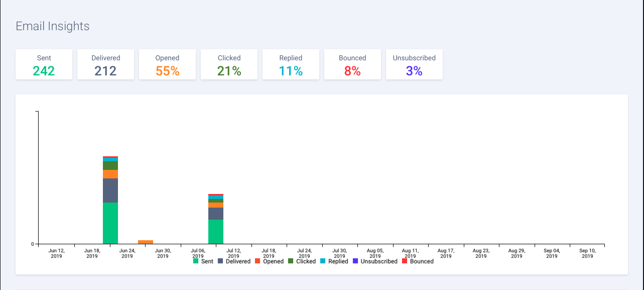Screen dimensions: 644x290
Task: Open the Replied 11% stat card
Action: [x=291, y=64]
